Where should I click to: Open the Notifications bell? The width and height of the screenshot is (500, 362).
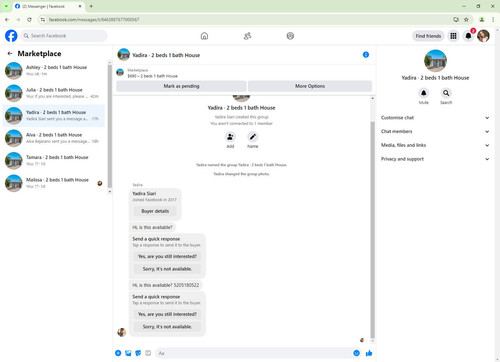click(x=468, y=36)
